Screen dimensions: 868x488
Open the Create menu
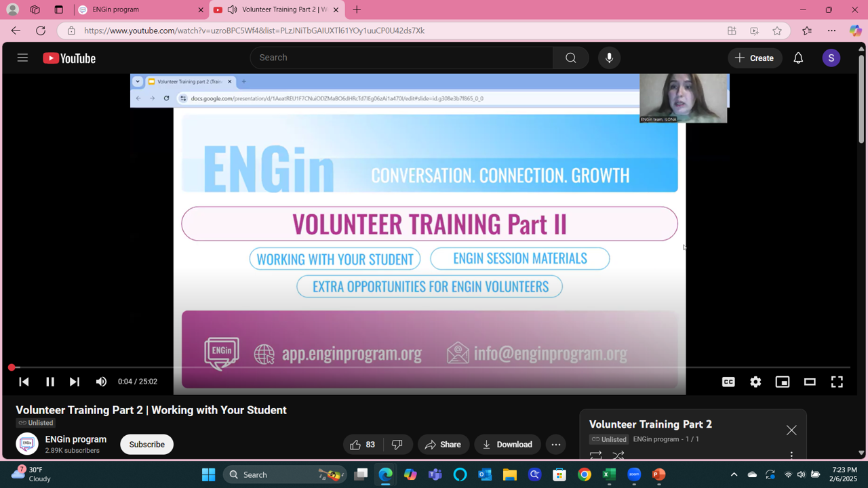755,58
